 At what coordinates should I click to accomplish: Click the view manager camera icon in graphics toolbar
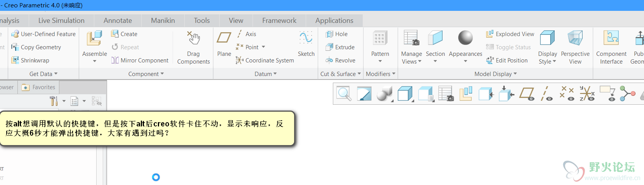pyautogui.click(x=446, y=94)
